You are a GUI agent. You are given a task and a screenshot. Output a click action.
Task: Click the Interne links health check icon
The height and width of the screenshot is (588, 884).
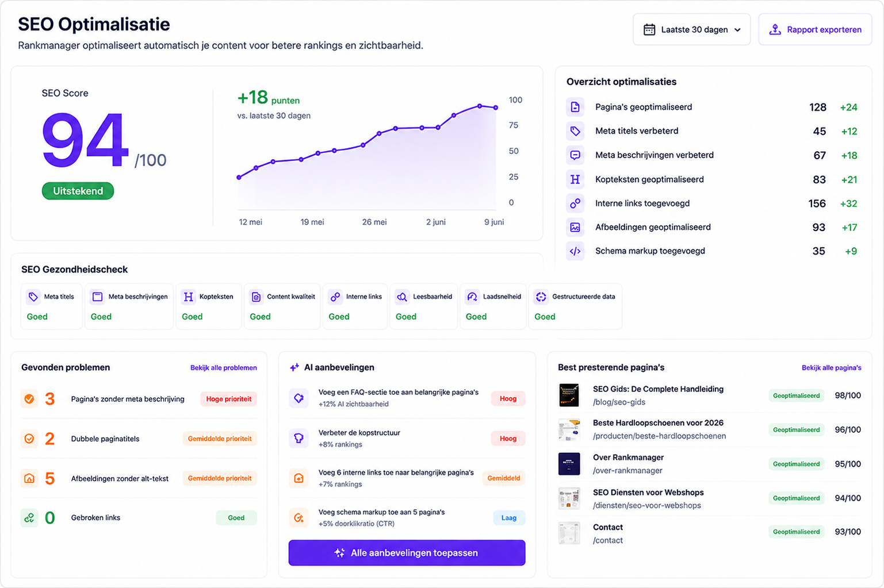[335, 297]
